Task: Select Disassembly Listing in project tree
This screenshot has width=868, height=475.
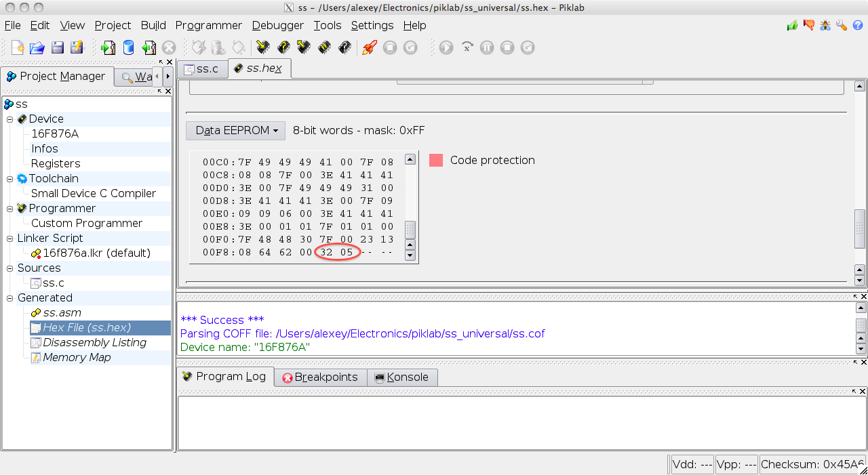Action: click(x=94, y=343)
